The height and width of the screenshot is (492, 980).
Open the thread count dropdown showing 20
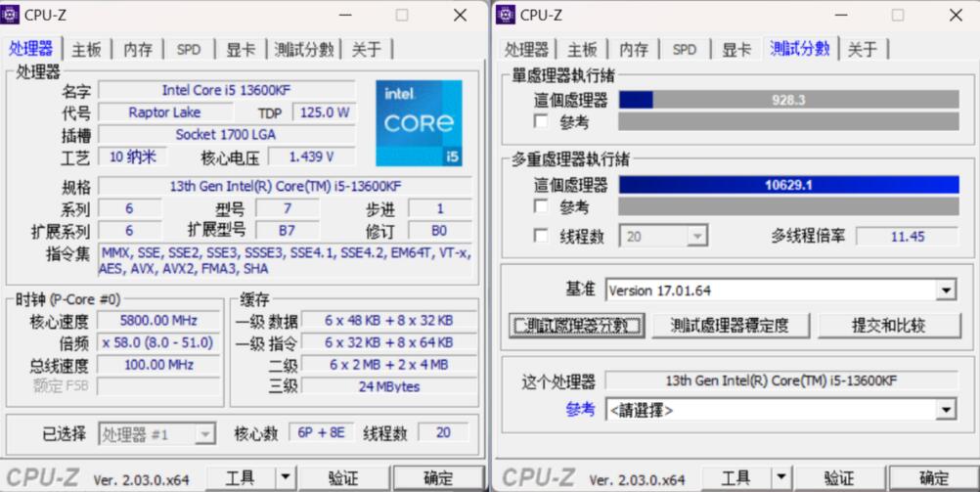tap(663, 237)
